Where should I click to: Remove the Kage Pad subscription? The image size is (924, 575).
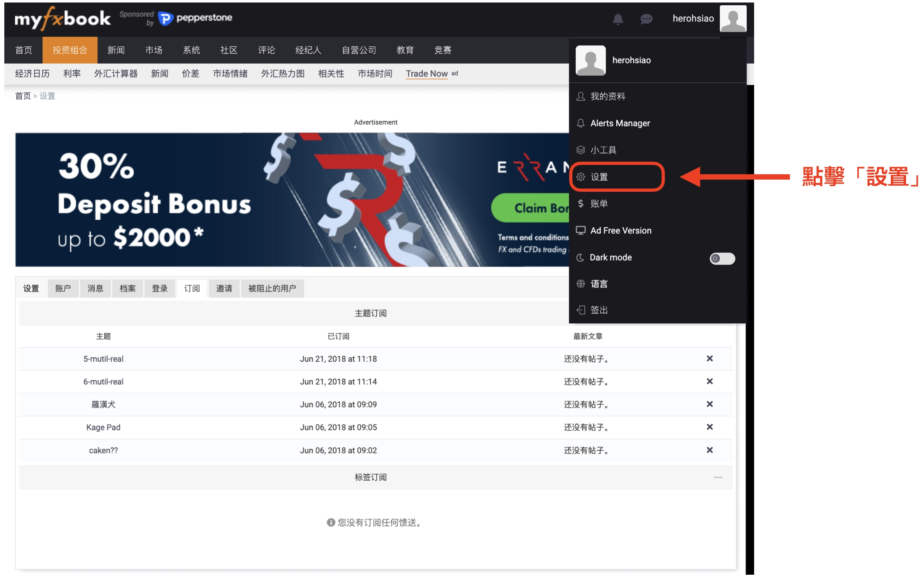[x=710, y=427]
